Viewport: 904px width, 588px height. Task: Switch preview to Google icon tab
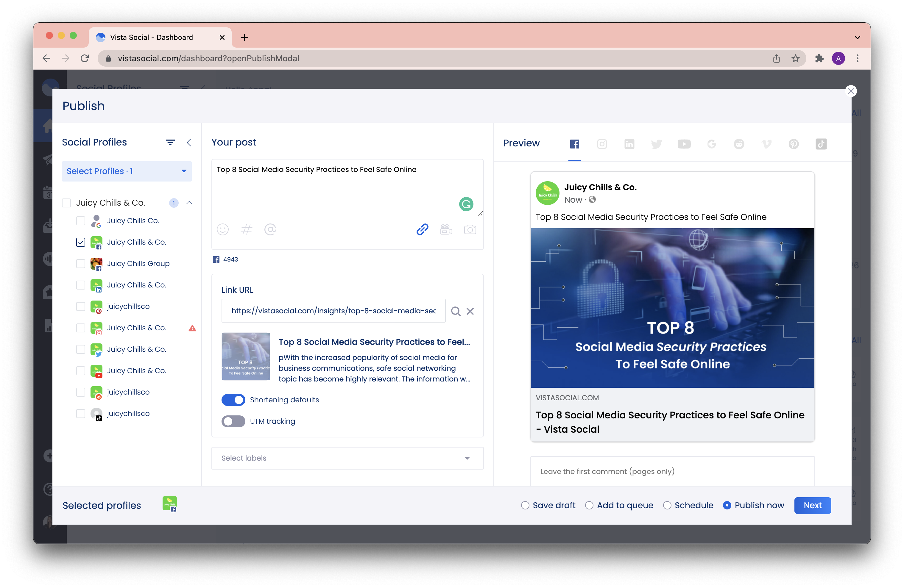tap(711, 144)
